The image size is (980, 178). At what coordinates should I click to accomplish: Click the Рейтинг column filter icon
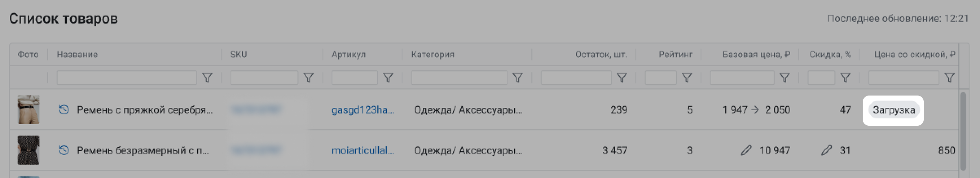(687, 78)
